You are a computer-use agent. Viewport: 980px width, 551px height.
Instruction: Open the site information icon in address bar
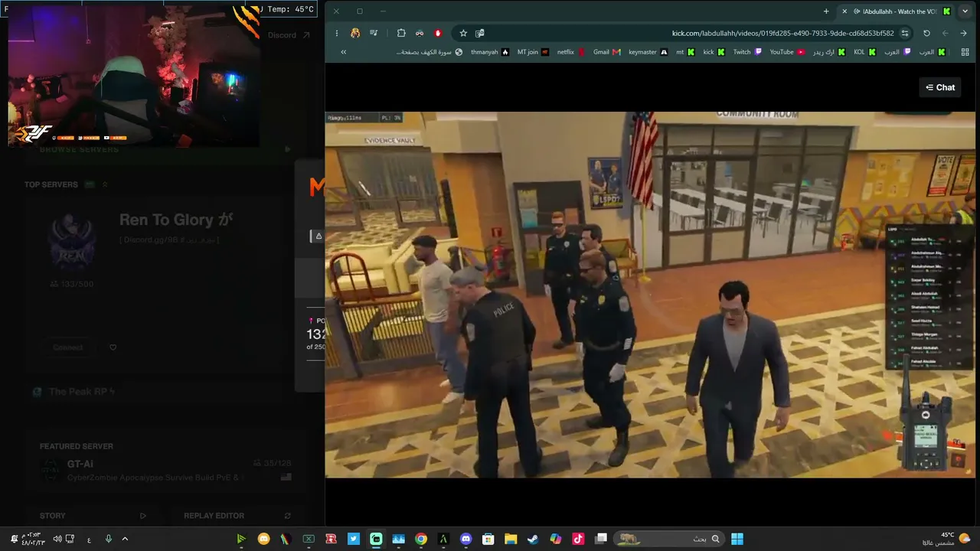[905, 33]
